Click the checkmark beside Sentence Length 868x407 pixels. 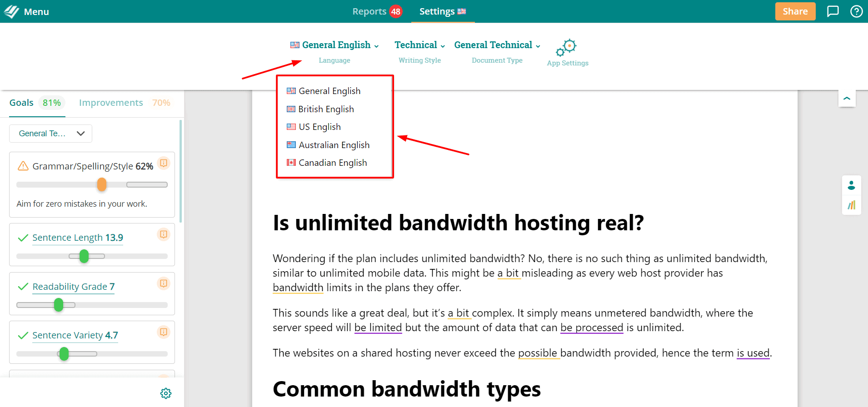point(23,238)
